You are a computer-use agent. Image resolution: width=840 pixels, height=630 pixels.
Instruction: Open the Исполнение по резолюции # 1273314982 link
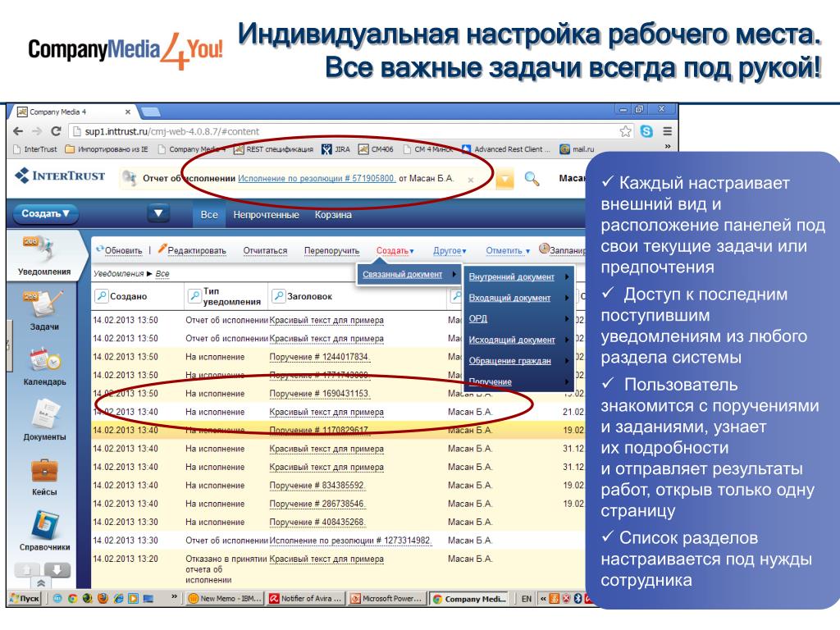tap(350, 541)
